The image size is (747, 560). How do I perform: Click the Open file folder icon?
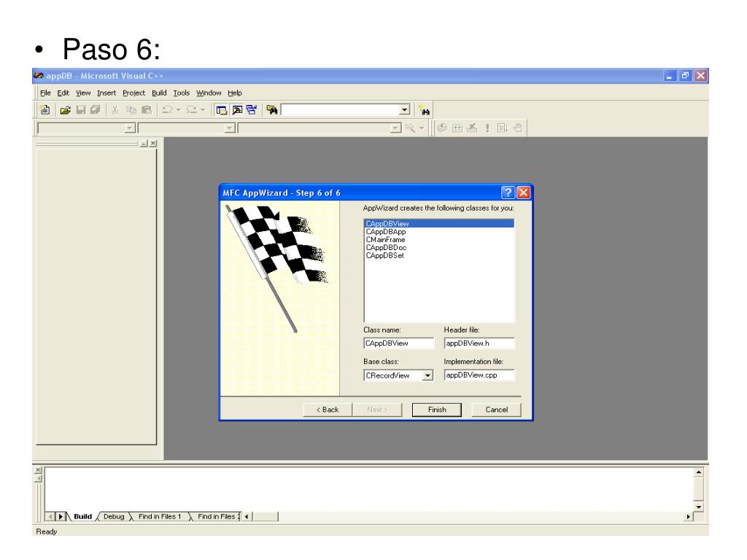[x=65, y=110]
